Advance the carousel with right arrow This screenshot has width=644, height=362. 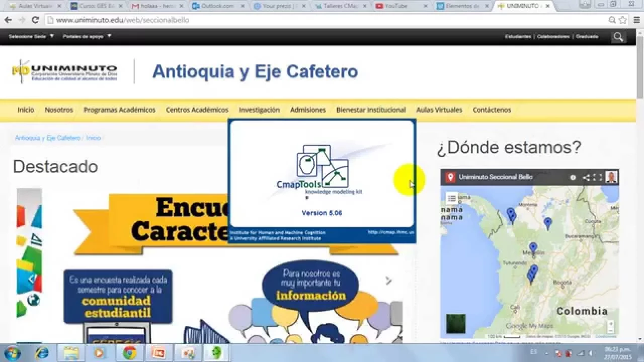[x=388, y=281]
